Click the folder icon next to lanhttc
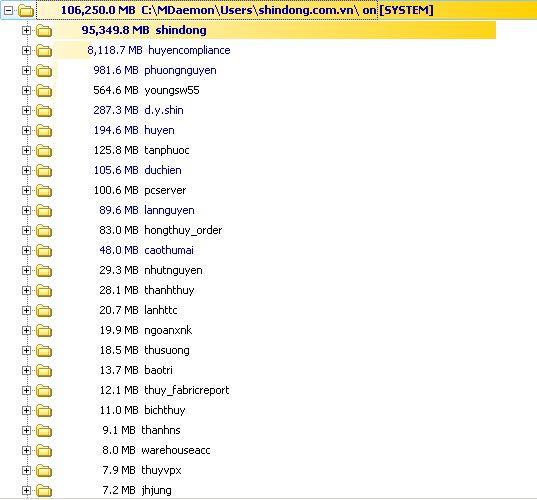 (x=44, y=311)
